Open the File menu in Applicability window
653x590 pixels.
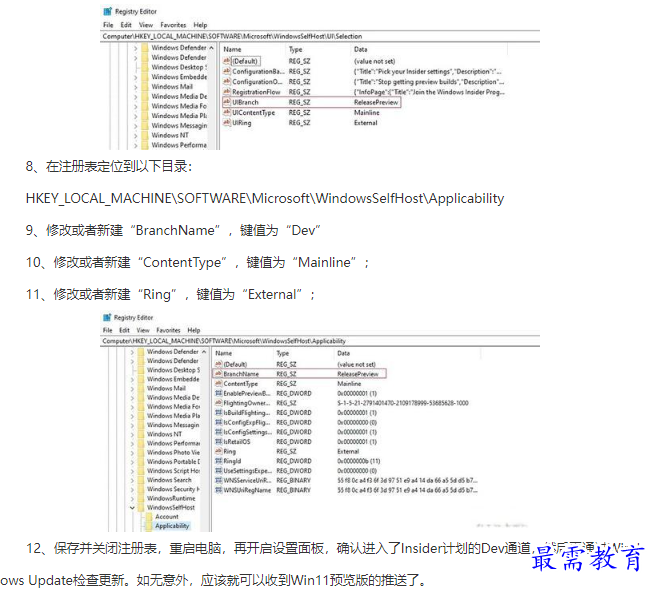[x=108, y=330]
